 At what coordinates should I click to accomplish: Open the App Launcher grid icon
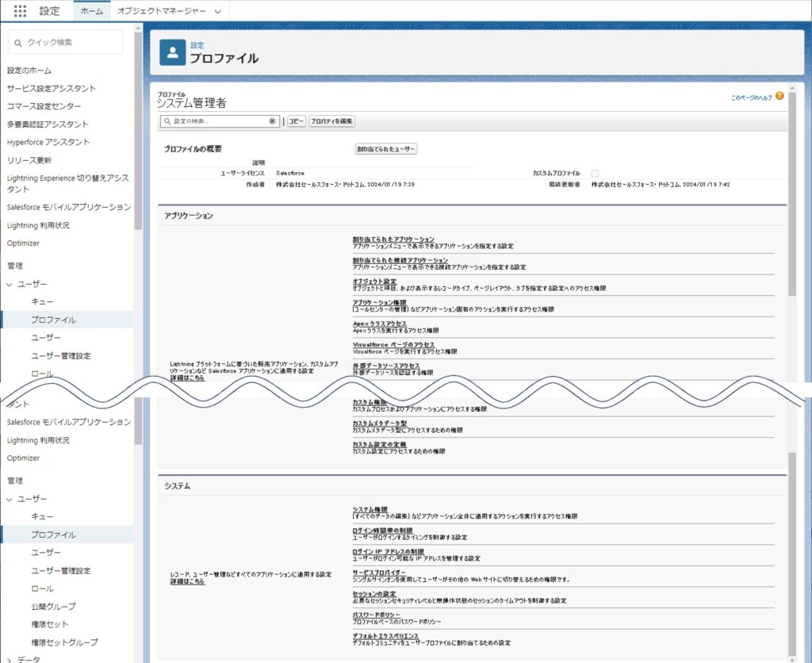pyautogui.click(x=21, y=11)
